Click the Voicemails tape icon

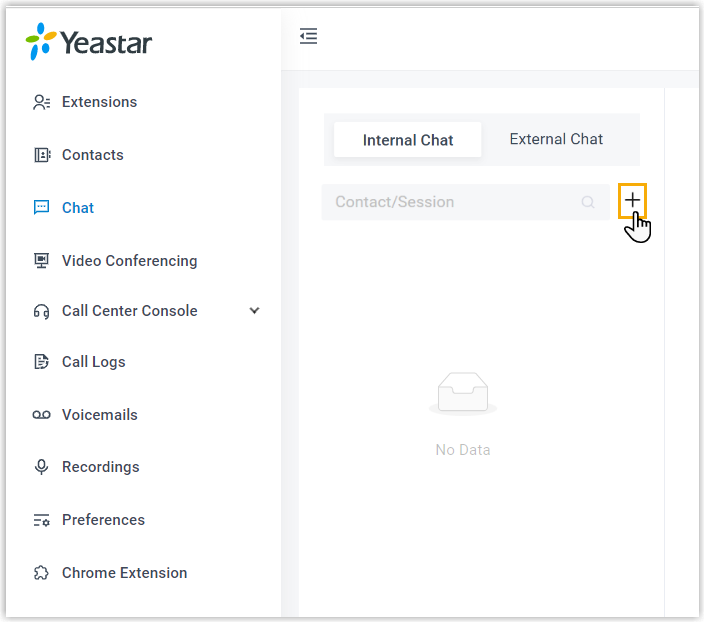pos(41,415)
